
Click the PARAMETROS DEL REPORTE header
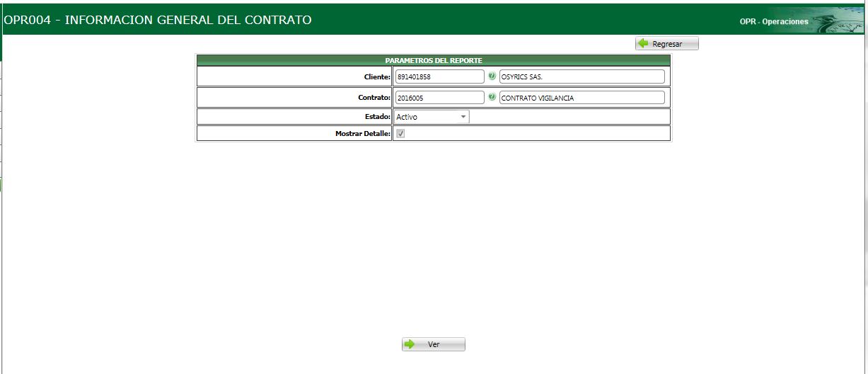tap(433, 60)
